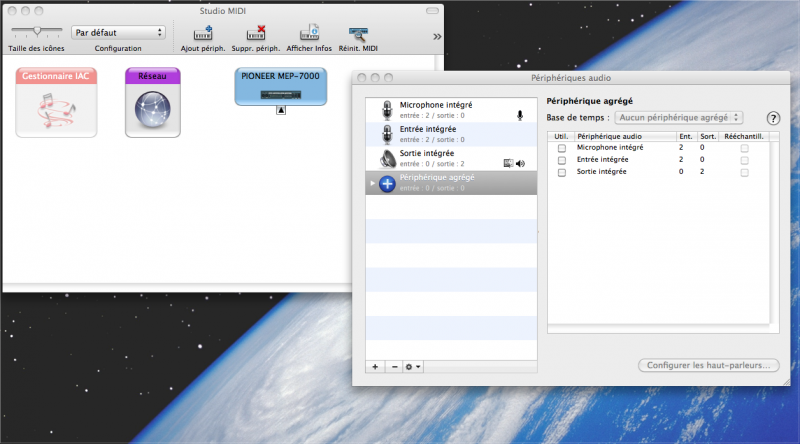
Task: Open the gear action menu below list
Action: pos(413,367)
